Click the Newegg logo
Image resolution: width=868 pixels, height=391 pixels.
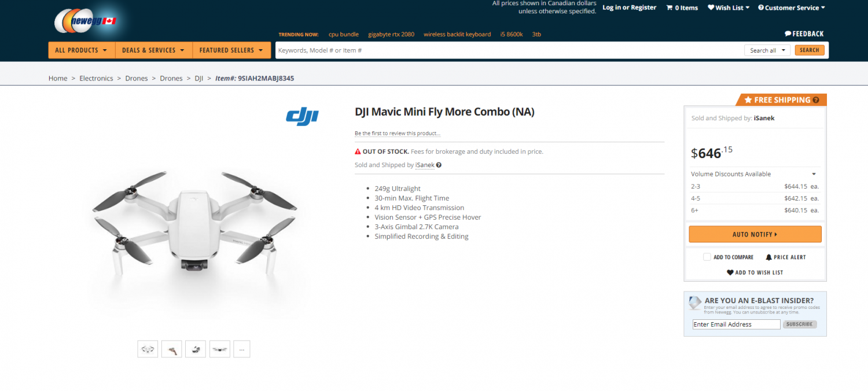[86, 21]
